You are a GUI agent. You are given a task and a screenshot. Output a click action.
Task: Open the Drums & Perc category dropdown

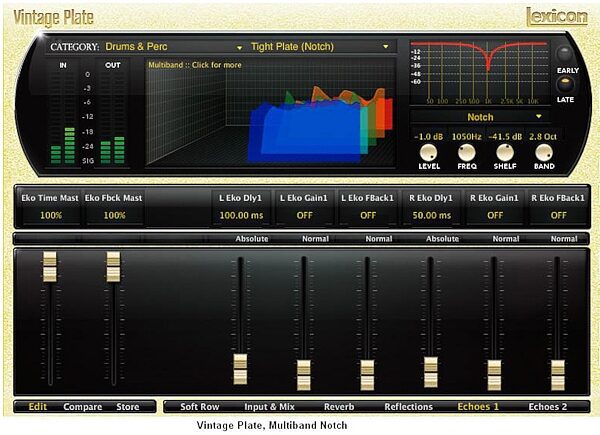click(x=173, y=47)
